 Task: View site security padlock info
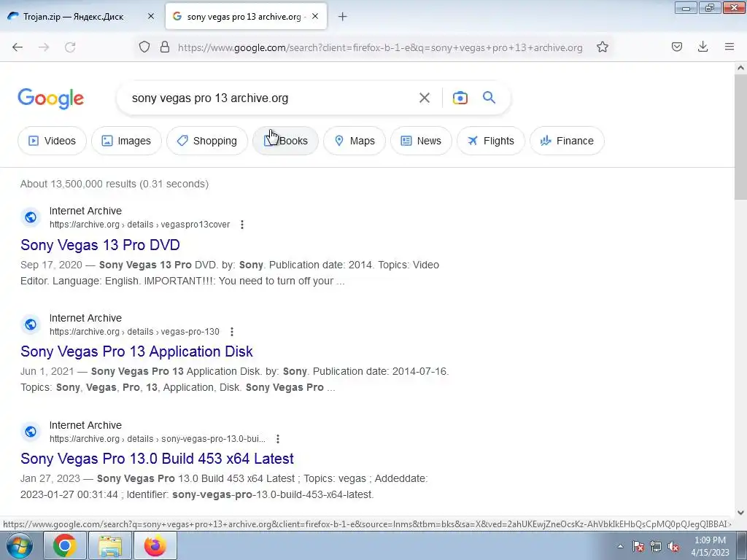pos(165,47)
